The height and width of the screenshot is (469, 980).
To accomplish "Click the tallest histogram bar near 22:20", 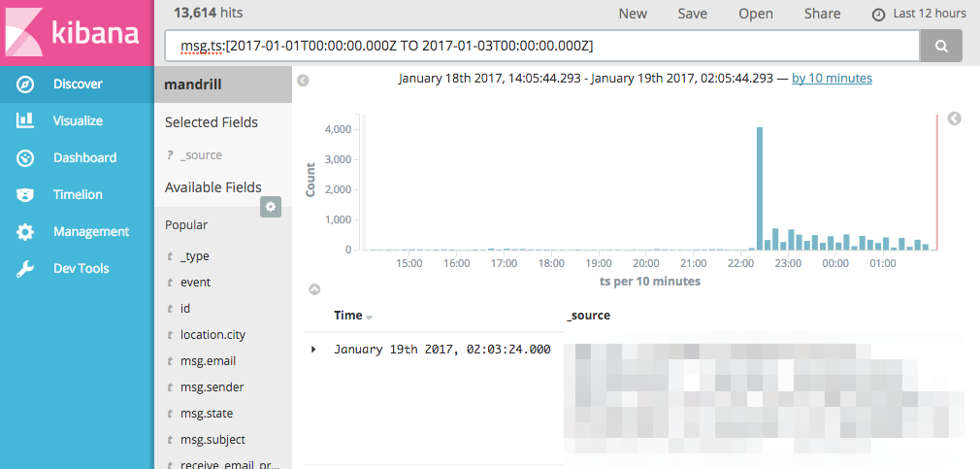I will tap(760, 188).
